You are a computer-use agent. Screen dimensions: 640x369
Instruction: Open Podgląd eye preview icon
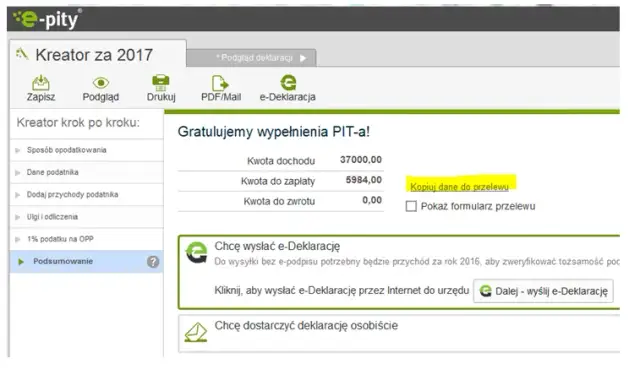[x=101, y=83]
